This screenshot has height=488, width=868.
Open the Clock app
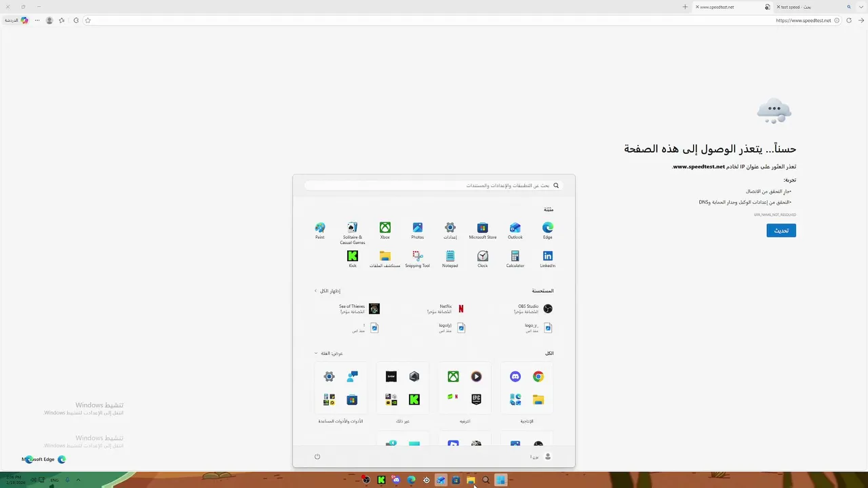483,259
